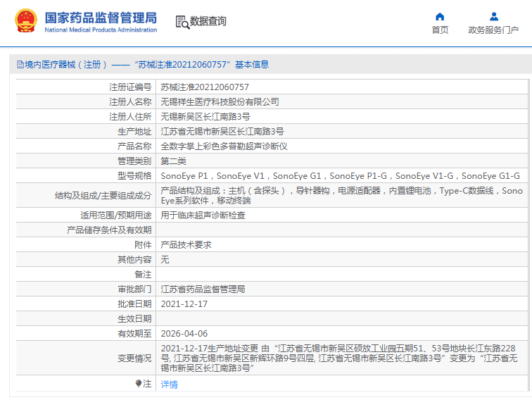Click the 生产地址 label
The image size is (532, 400).
134,132
